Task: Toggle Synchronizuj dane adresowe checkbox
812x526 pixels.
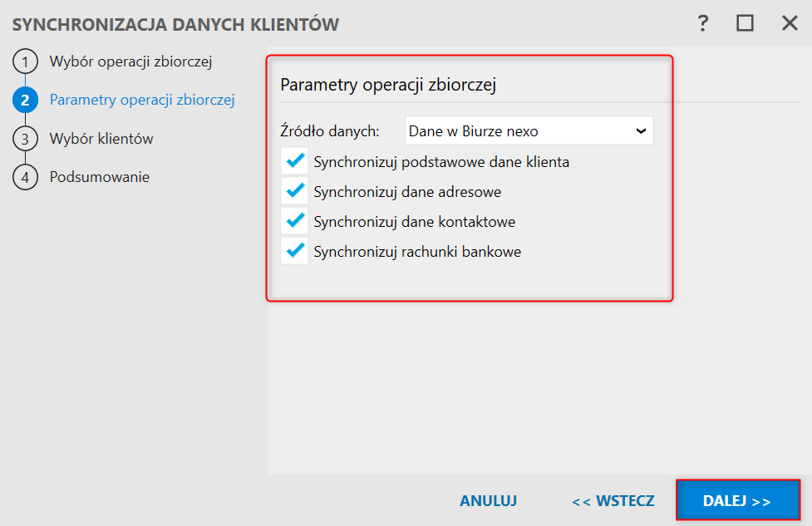Action: [x=294, y=191]
